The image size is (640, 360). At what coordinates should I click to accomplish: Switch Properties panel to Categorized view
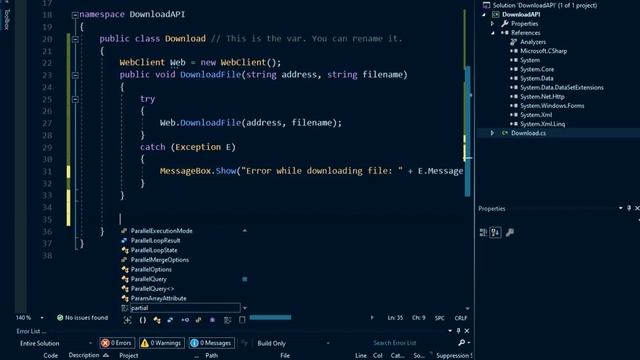[x=483, y=233]
